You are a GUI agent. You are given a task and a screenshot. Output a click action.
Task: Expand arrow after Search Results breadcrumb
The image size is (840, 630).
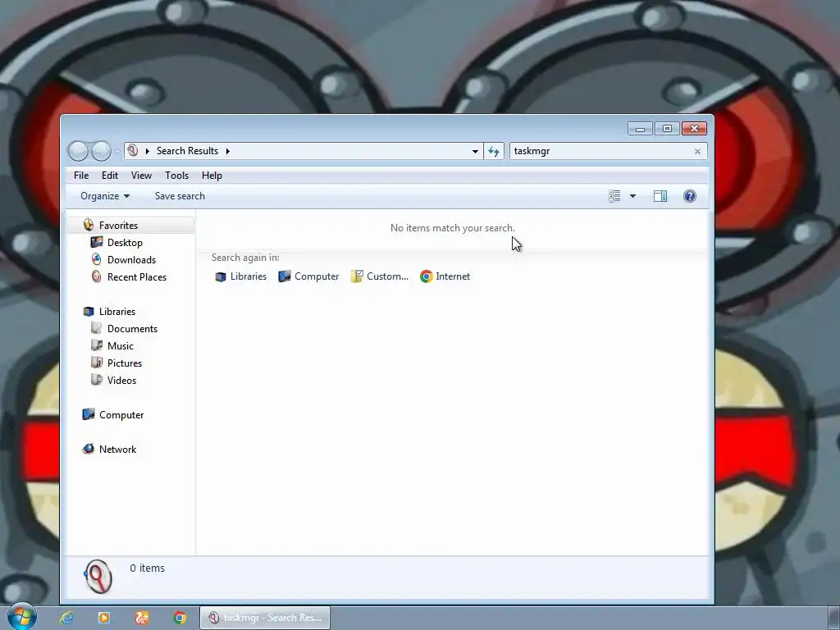click(228, 151)
